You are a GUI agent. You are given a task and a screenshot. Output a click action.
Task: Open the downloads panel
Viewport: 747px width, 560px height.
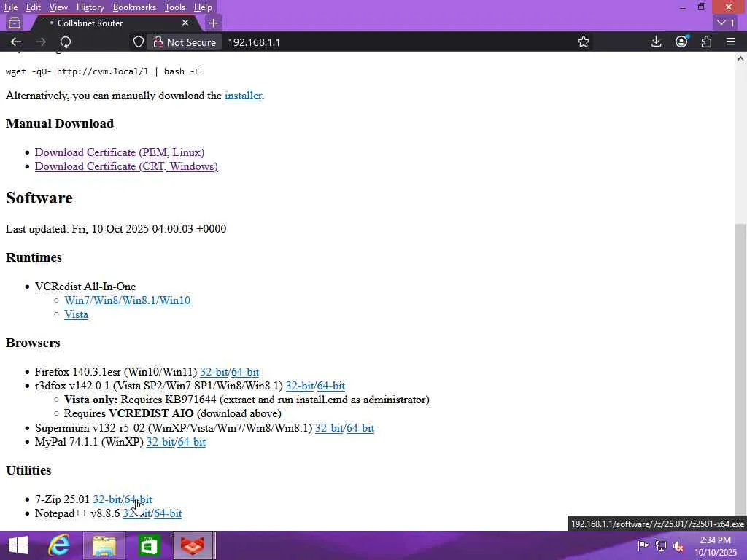pos(656,42)
